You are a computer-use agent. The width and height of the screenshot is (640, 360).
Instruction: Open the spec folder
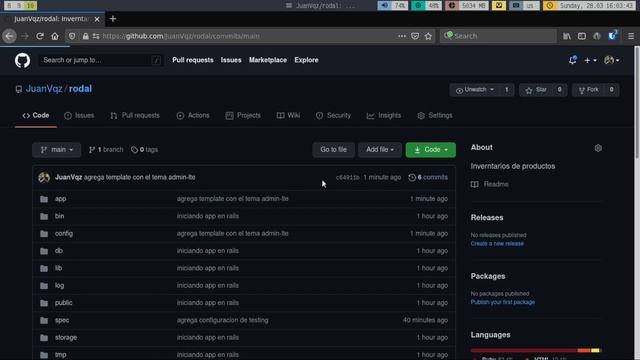tap(62, 320)
